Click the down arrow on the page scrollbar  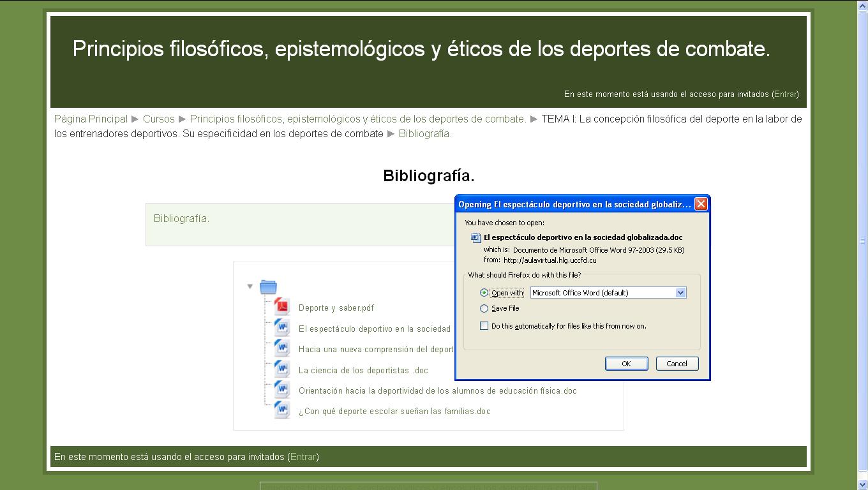pos(863,484)
